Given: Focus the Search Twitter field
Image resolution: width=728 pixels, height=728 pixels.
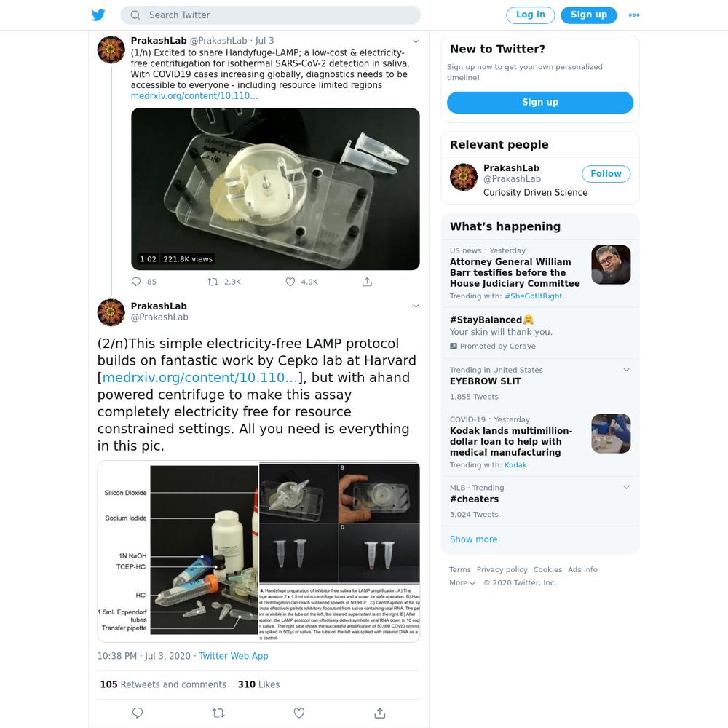Looking at the screenshot, I should tap(271, 15).
